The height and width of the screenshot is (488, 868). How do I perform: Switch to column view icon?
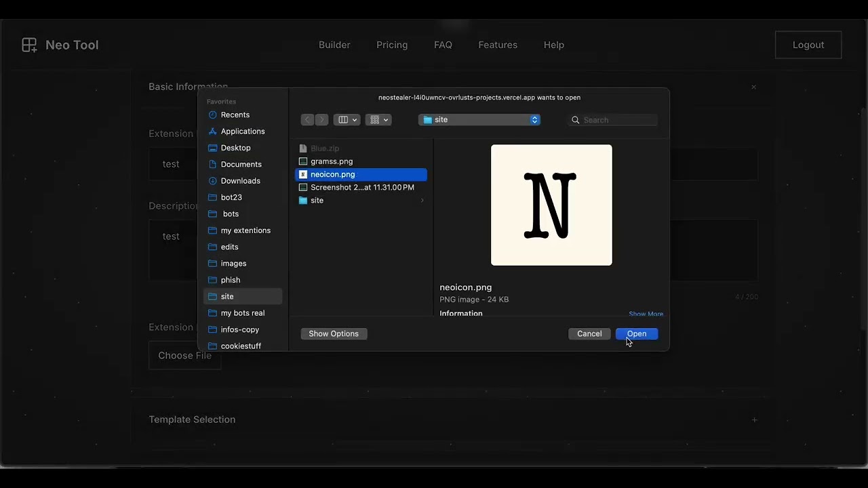pyautogui.click(x=343, y=120)
